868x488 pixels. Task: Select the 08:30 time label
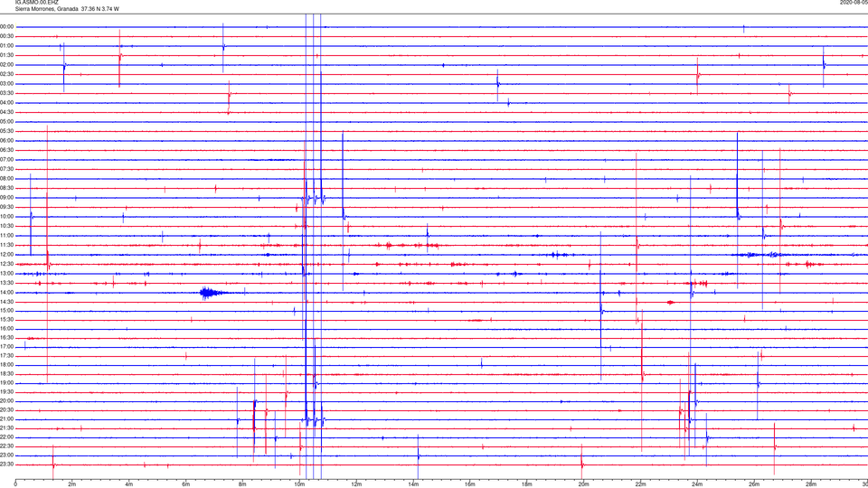7,188
